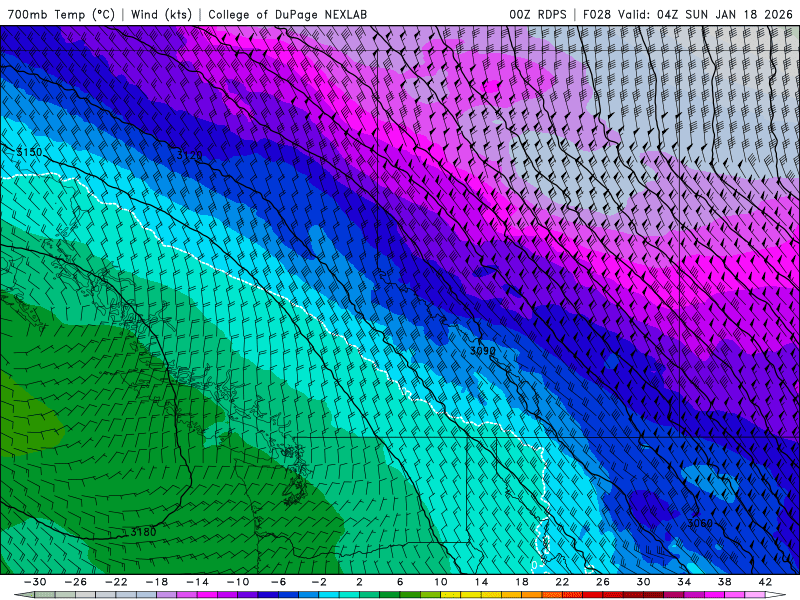The width and height of the screenshot is (800, 600).
Task: Click "Valid: 04Z SUN JAN 18 2026" text
Action: [x=705, y=14]
